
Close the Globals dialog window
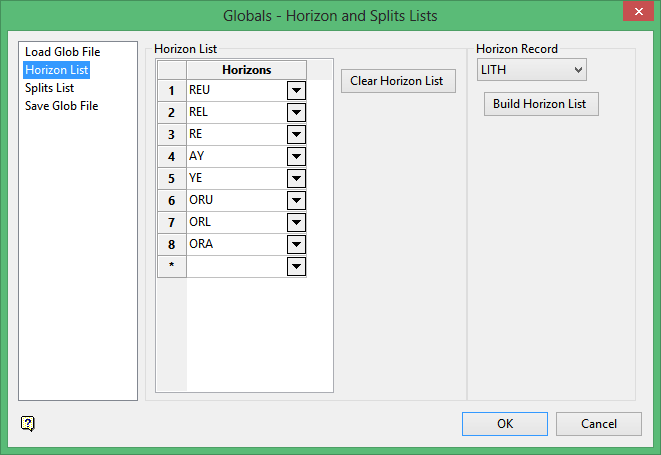pos(639,11)
